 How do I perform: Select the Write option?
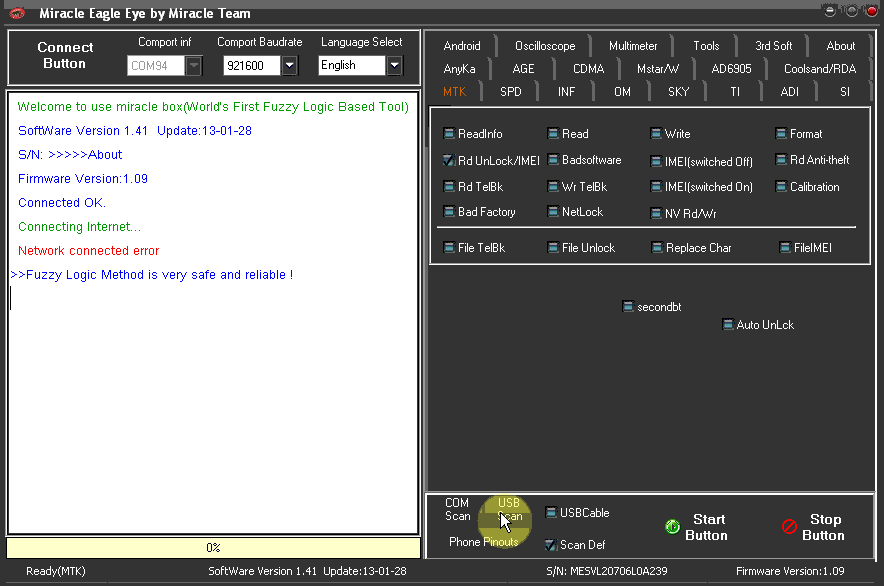tap(670, 134)
